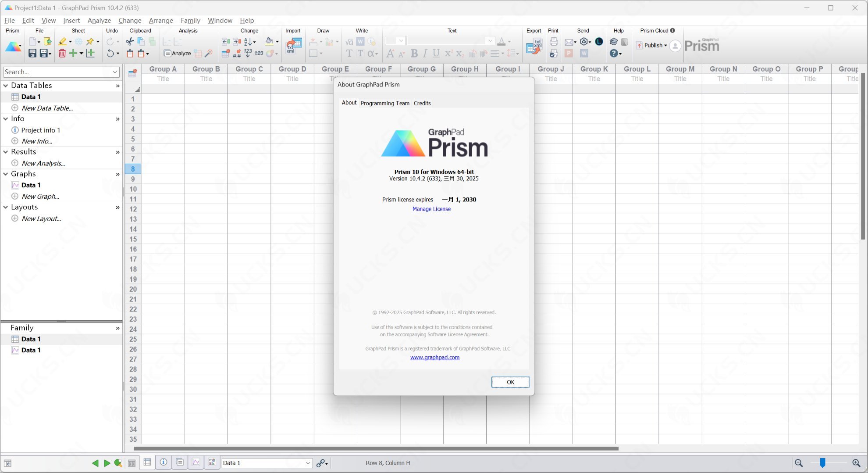Image resolution: width=868 pixels, height=473 pixels.
Task: Click the Send by email envelope icon
Action: 569,42
